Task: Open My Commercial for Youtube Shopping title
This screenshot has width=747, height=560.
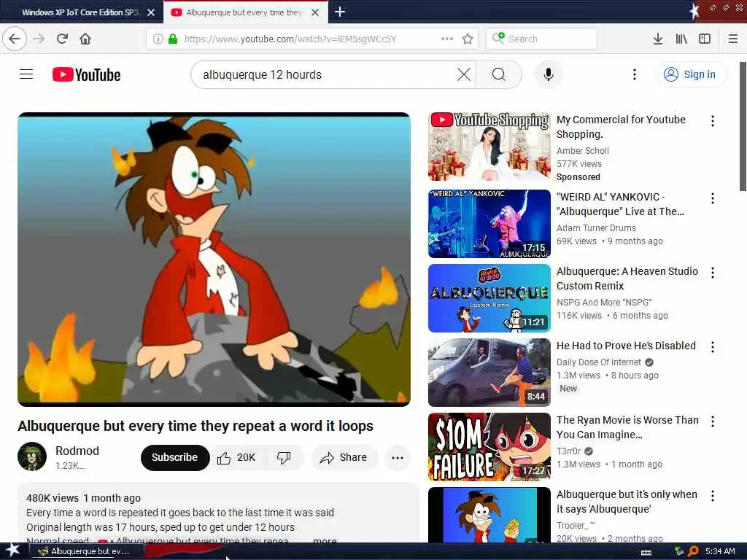Action: tap(621, 127)
